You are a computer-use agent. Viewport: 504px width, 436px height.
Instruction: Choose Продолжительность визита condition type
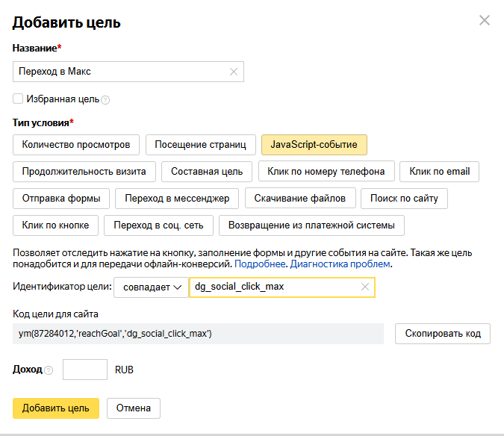click(x=84, y=171)
